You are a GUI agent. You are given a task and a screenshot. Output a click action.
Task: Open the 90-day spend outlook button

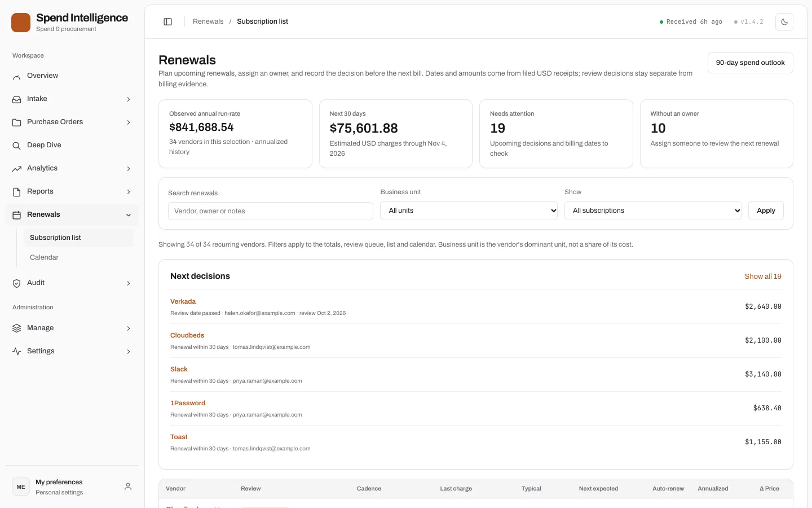(751, 63)
